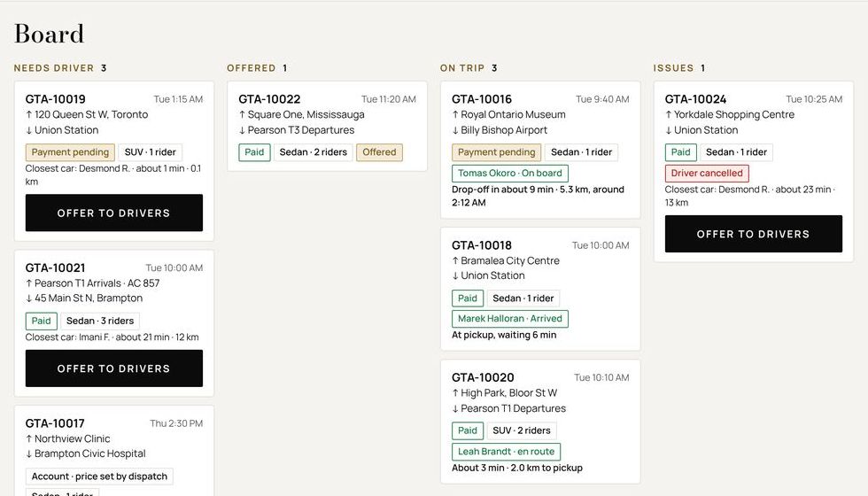Click the SUV · 2 riders tag
This screenshot has width=868, height=496.
click(522, 430)
